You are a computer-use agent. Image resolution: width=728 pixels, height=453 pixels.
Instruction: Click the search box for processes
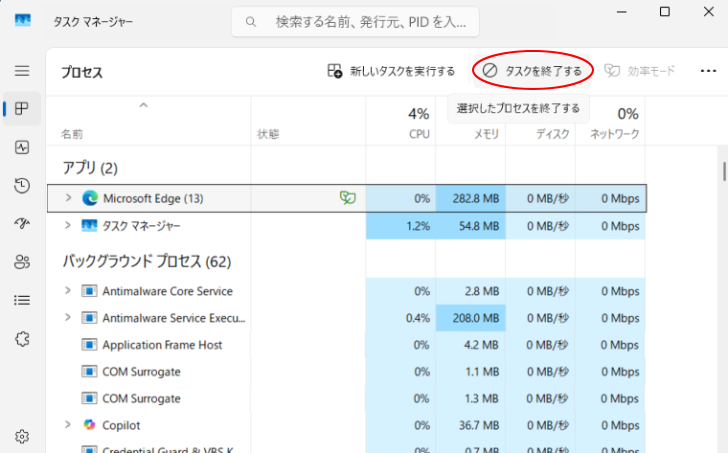click(355, 21)
